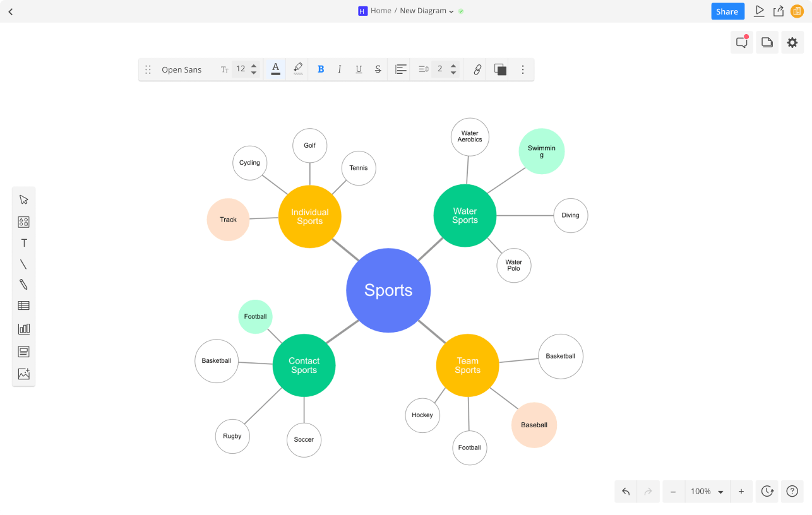Open the comments panel
Screen dimensions: 812x515
coord(741,42)
